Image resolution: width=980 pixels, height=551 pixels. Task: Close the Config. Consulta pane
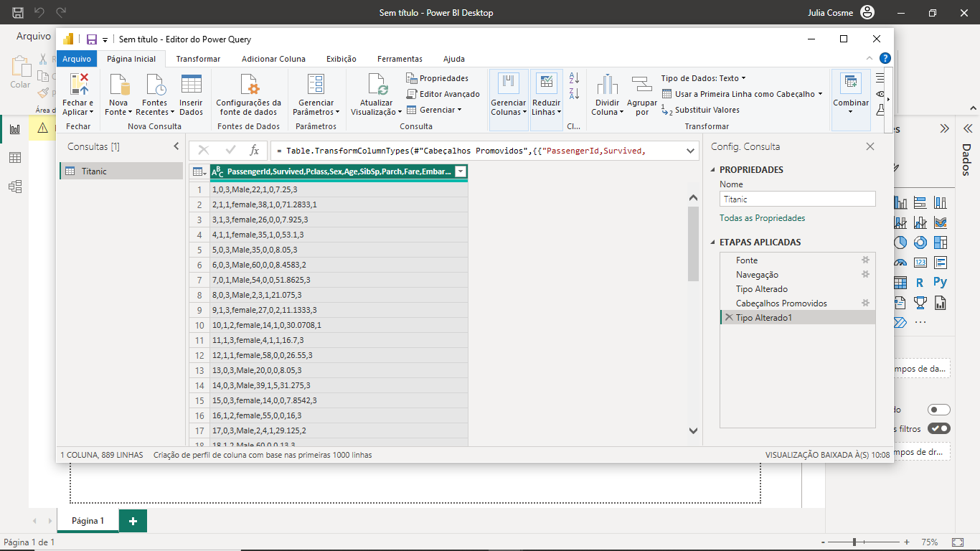pyautogui.click(x=870, y=146)
